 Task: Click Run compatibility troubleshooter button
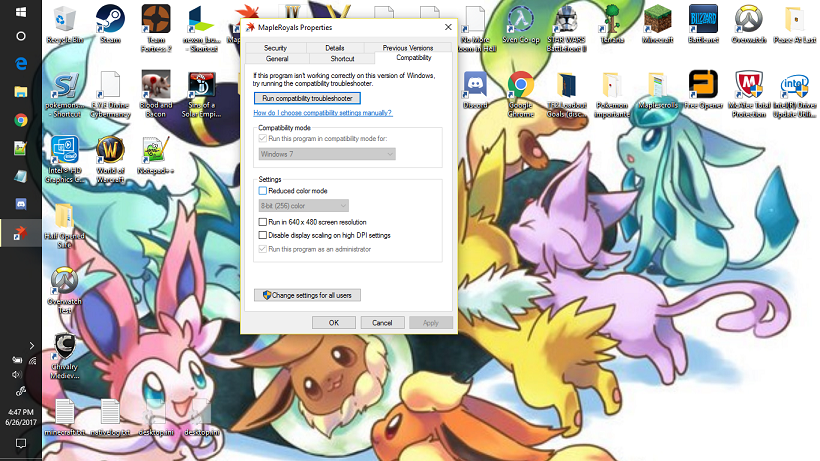point(306,99)
